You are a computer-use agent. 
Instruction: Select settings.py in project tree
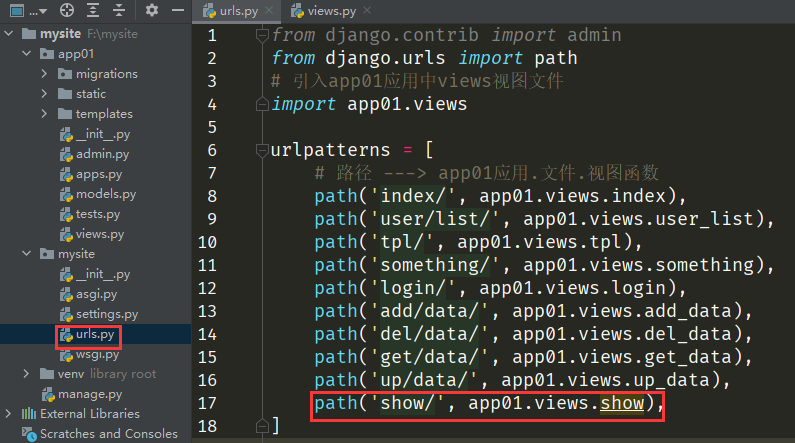pyautogui.click(x=107, y=314)
